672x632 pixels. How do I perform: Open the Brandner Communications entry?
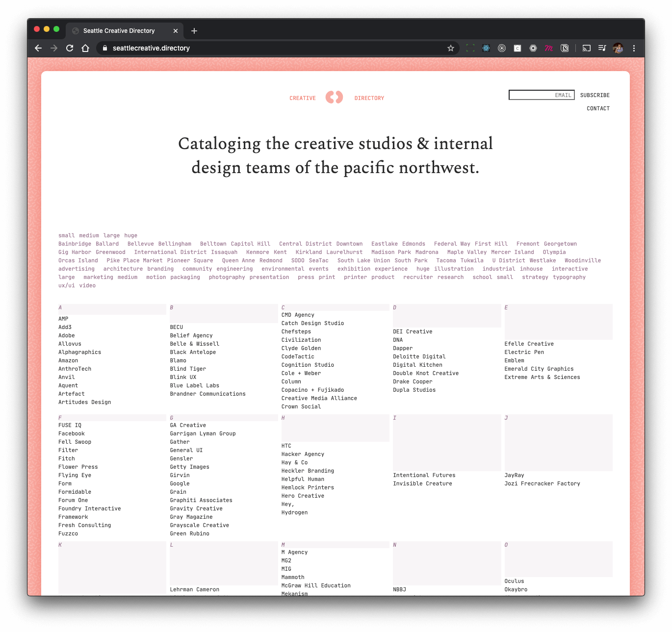(207, 394)
